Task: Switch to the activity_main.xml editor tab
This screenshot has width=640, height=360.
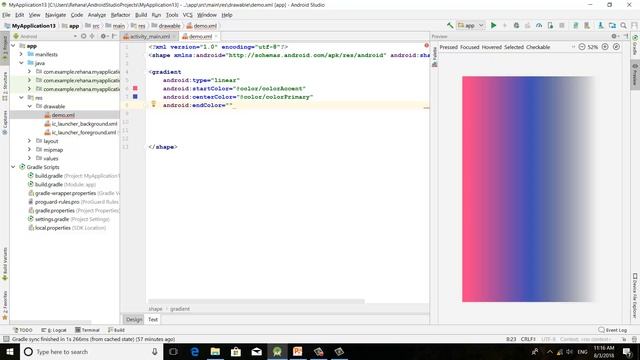Action: (149, 36)
